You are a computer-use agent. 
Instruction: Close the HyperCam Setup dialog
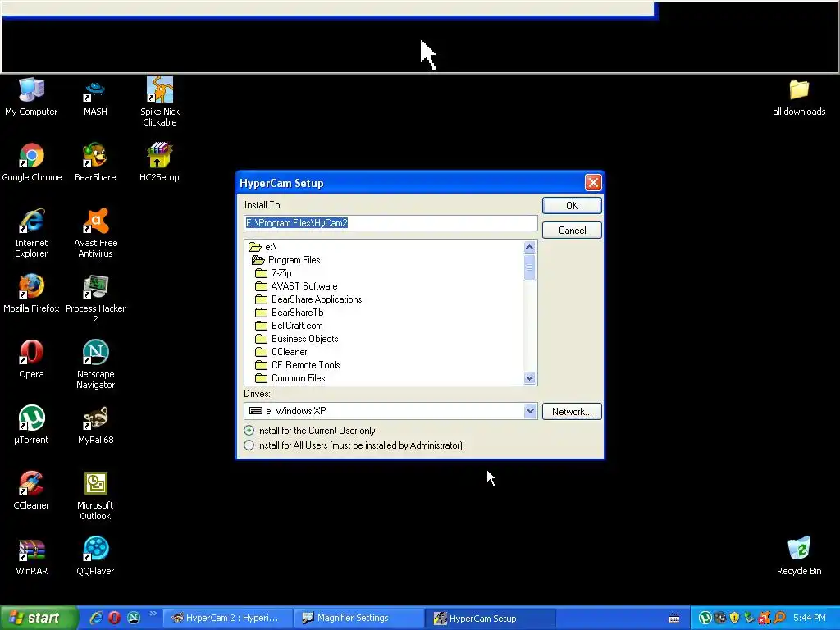pyautogui.click(x=593, y=183)
